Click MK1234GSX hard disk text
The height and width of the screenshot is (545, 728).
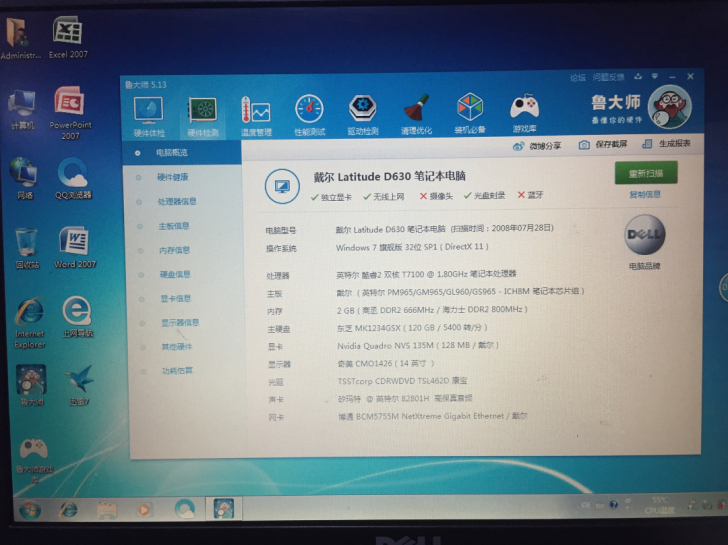point(412,328)
